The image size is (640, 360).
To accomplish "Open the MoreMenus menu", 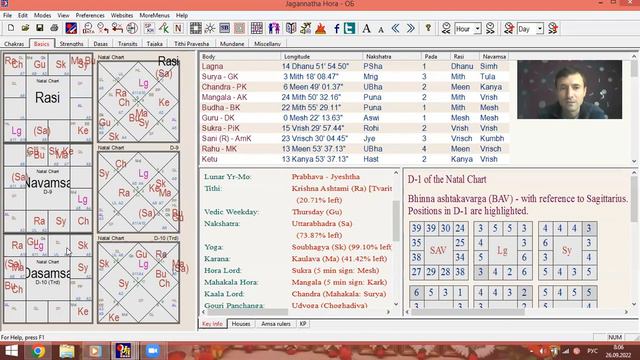I will pos(154,15).
